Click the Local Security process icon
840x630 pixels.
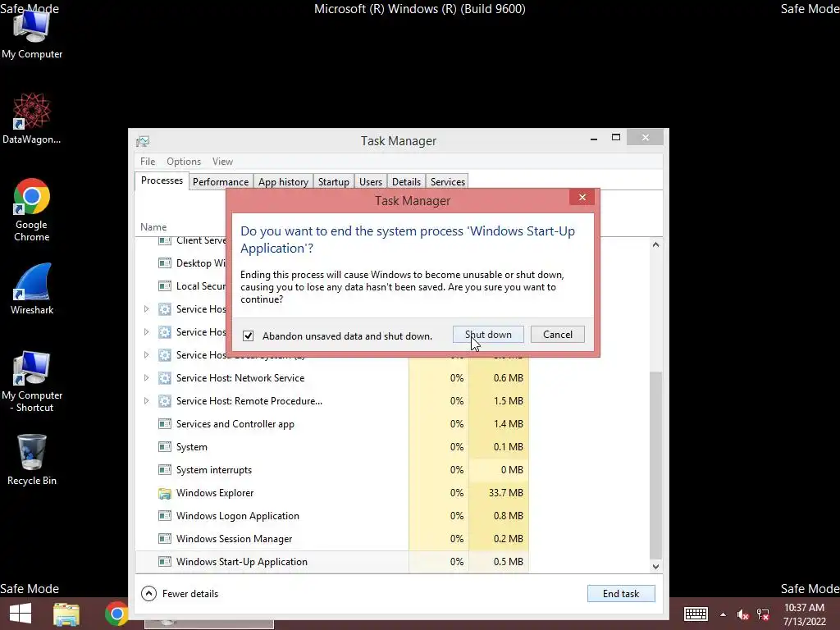(164, 286)
